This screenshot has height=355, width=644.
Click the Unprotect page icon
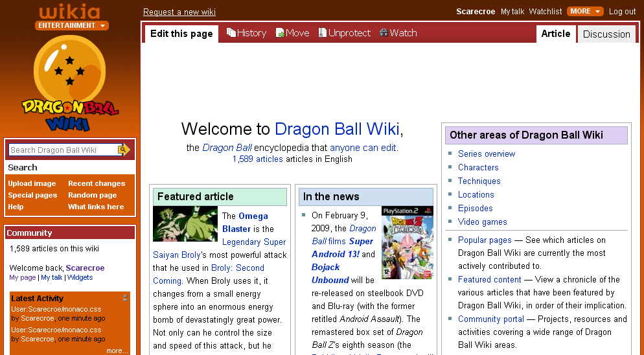(323, 33)
